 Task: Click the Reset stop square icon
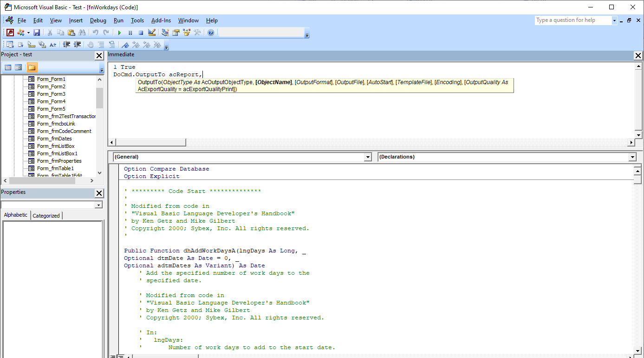click(x=141, y=33)
